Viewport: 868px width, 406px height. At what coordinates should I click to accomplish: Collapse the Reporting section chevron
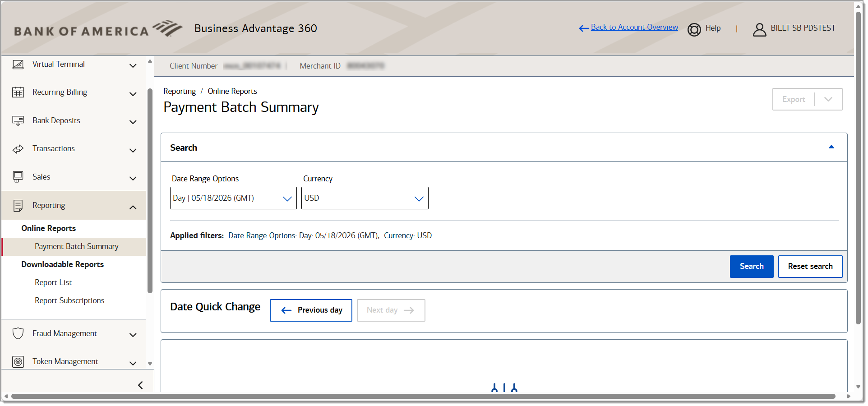[x=133, y=208]
